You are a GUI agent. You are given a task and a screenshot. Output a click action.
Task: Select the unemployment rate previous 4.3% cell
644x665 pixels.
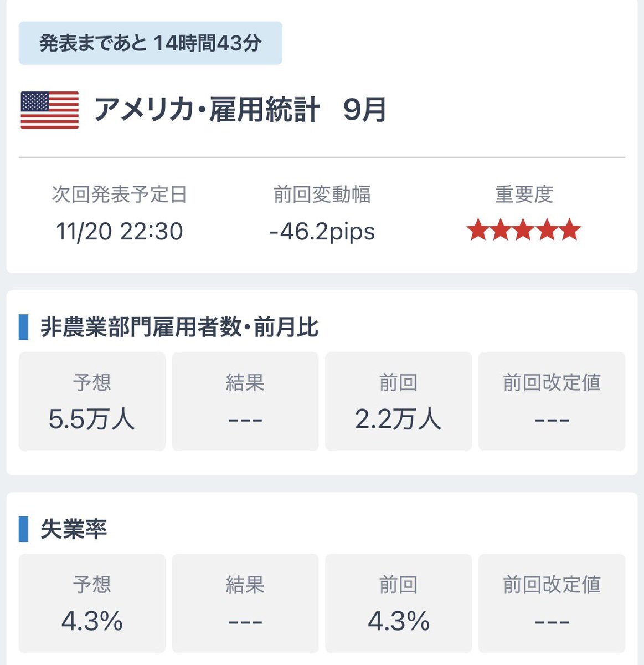398,603
